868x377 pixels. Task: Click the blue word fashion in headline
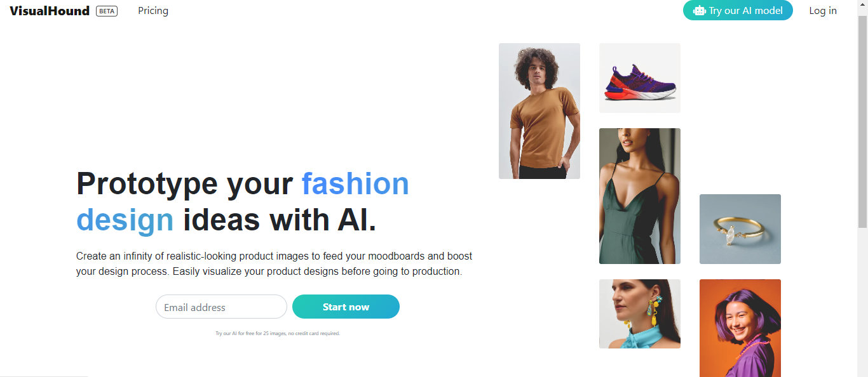pos(355,183)
